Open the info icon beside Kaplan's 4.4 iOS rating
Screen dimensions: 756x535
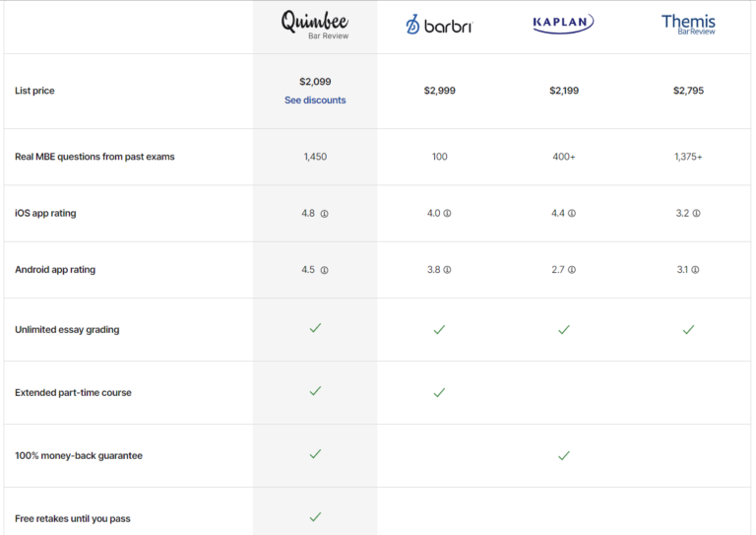(572, 213)
